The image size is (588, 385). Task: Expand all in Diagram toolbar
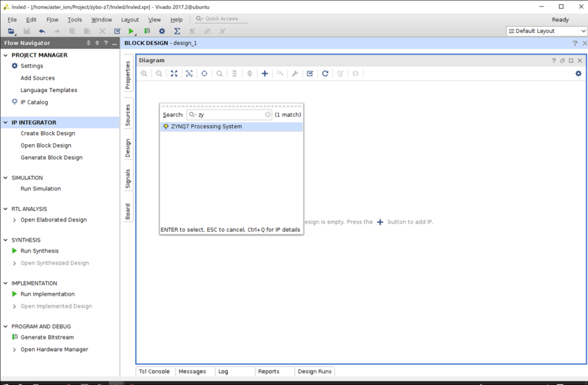pos(249,74)
